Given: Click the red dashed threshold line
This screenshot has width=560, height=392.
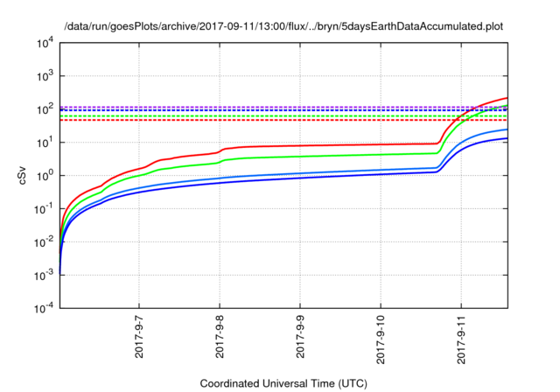Looking at the screenshot, I should tap(250, 120).
